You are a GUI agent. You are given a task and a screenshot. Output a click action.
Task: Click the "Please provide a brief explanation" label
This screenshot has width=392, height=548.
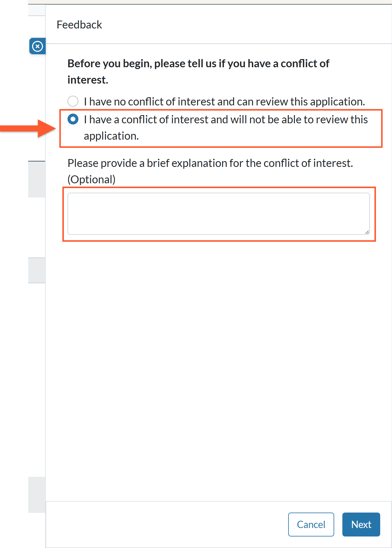(x=210, y=163)
